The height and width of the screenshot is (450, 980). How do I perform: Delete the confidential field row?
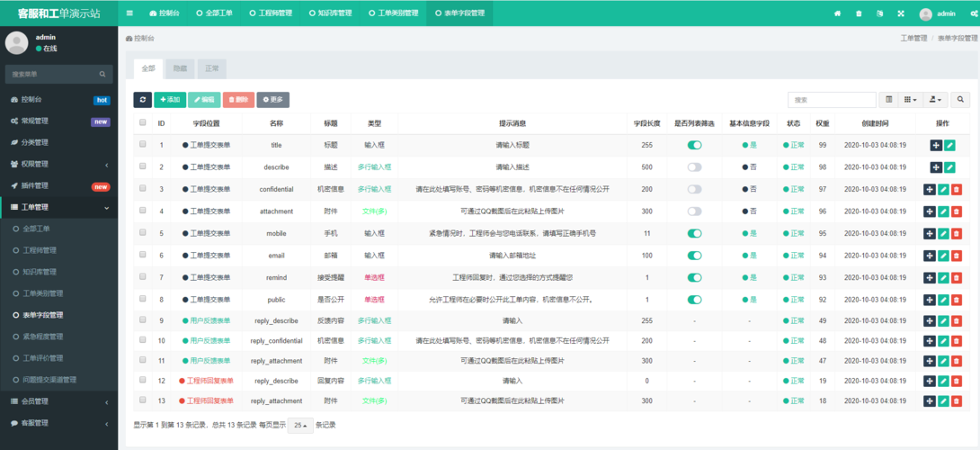[x=957, y=189]
